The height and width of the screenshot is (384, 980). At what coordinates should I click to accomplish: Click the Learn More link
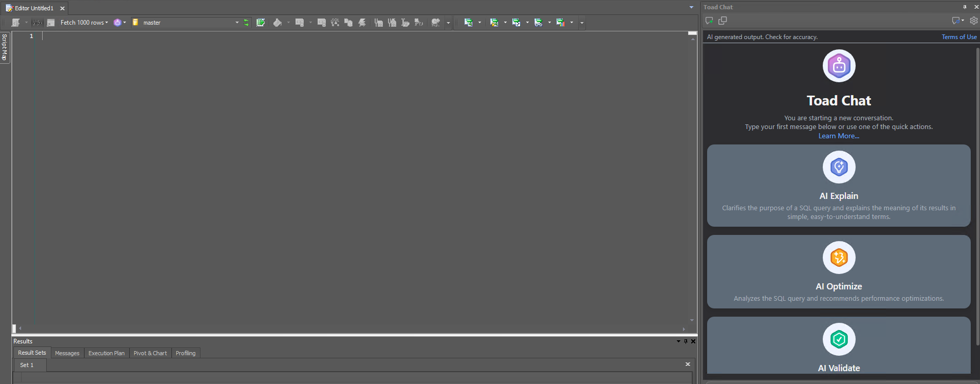[839, 136]
